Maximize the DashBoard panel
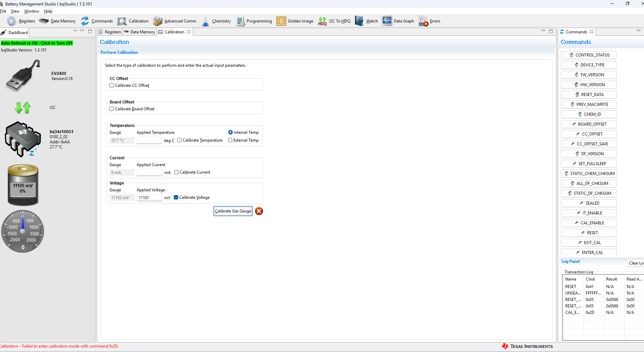Viewport: 644px width, 352px height. point(90,31)
